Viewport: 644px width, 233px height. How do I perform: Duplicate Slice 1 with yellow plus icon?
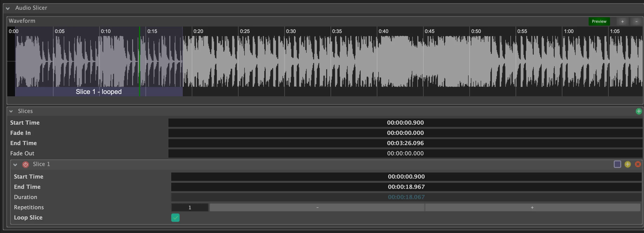[627, 164]
